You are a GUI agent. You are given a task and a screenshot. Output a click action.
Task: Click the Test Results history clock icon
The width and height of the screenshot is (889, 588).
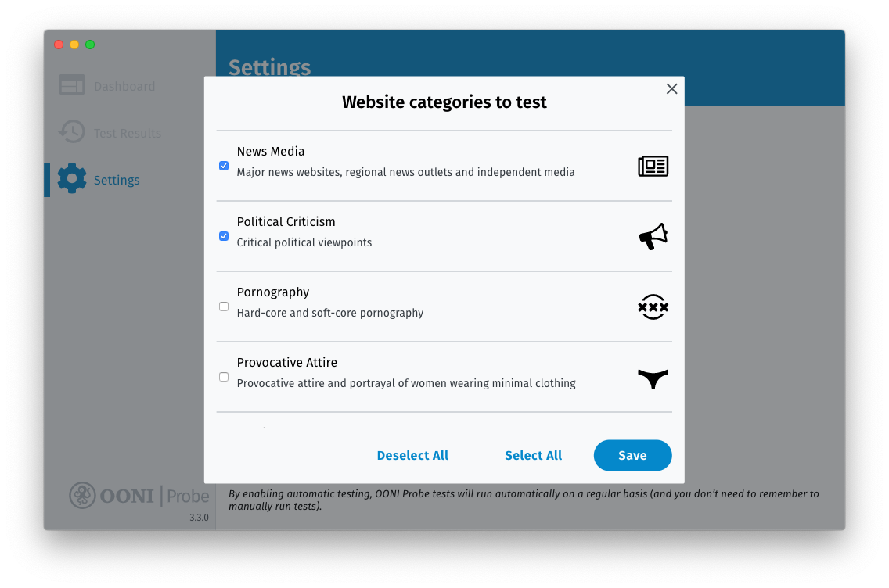point(72,132)
